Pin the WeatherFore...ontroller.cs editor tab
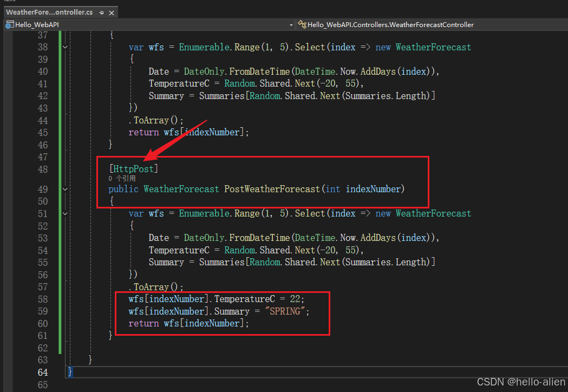 coord(102,12)
